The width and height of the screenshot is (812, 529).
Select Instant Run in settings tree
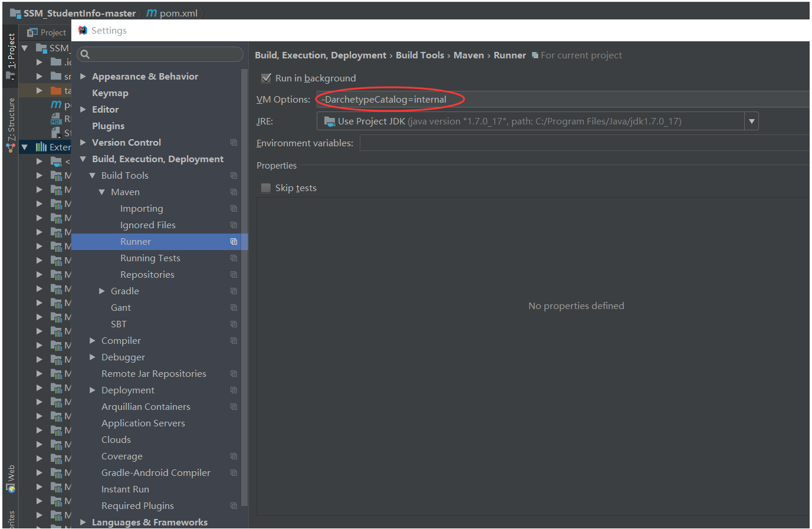coord(125,489)
